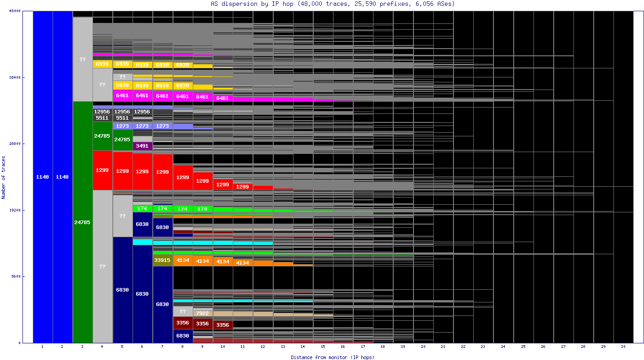Click the 'Distance from monitor (IP hops)' axis label
Viewport: 644px width, 360px height.
point(333,357)
